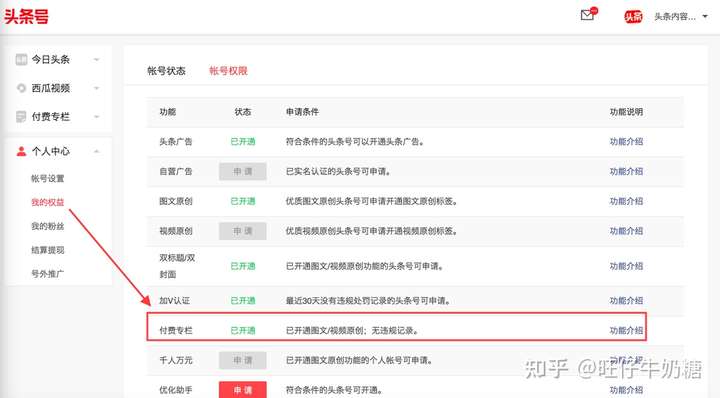Viewport: 720px width, 398px height.
Task: Open 功能介绍 link for 头条广告
Action: (x=626, y=141)
